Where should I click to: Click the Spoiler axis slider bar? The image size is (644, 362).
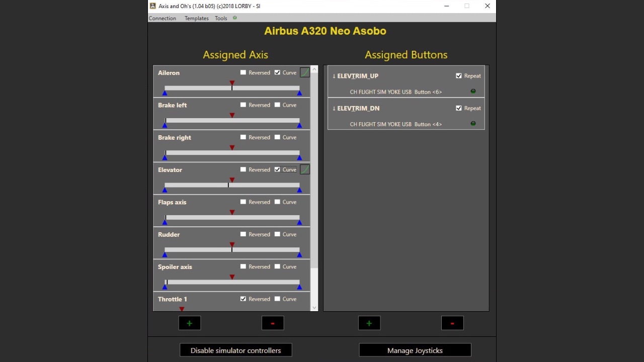232,282
